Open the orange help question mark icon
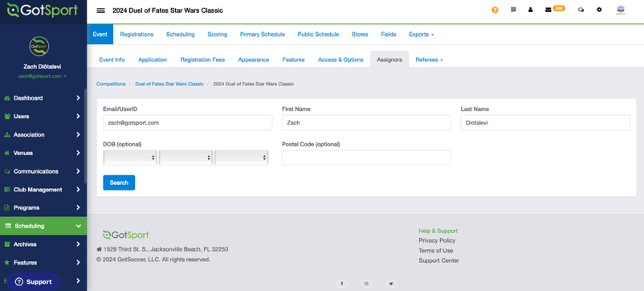Screen dimensions: 644x291 (x=495, y=10)
